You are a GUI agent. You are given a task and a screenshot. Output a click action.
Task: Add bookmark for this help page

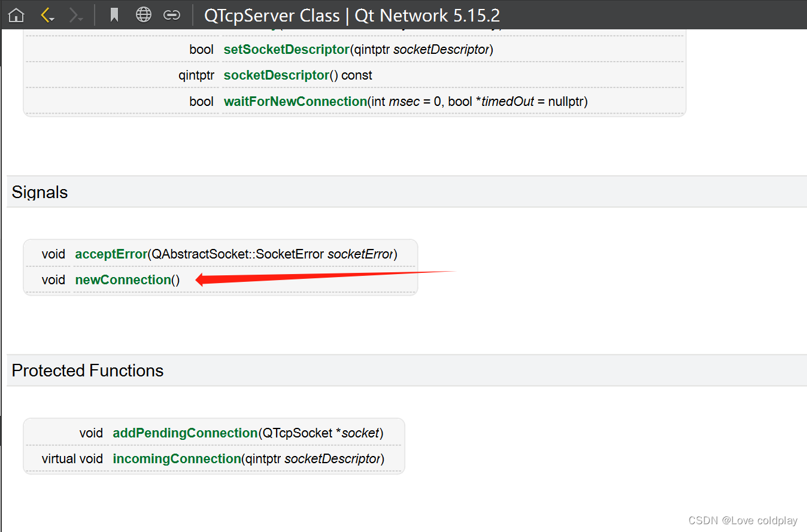click(114, 15)
